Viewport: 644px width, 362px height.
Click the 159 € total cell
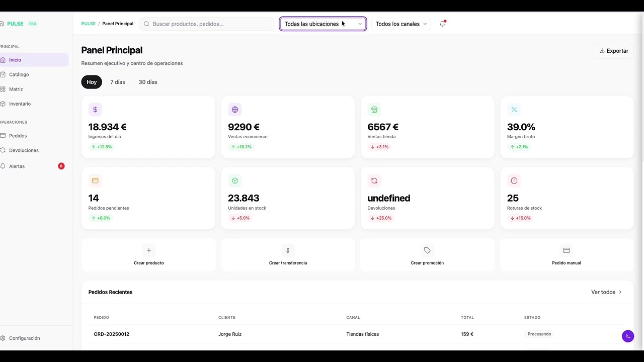click(467, 334)
